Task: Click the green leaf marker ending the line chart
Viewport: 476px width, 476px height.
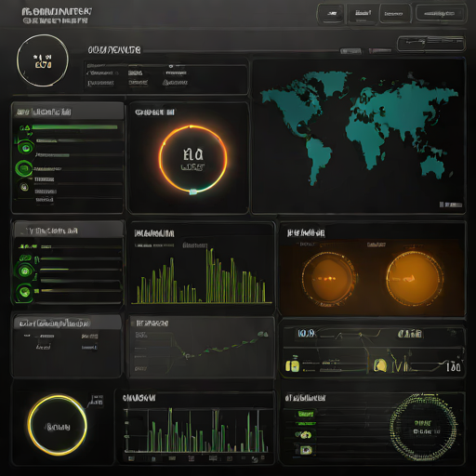Action: [263, 334]
